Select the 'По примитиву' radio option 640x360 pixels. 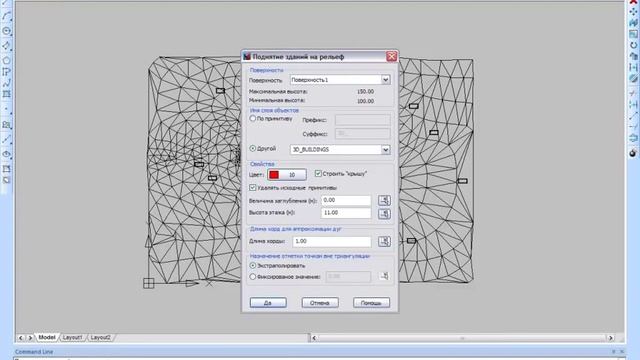252,118
